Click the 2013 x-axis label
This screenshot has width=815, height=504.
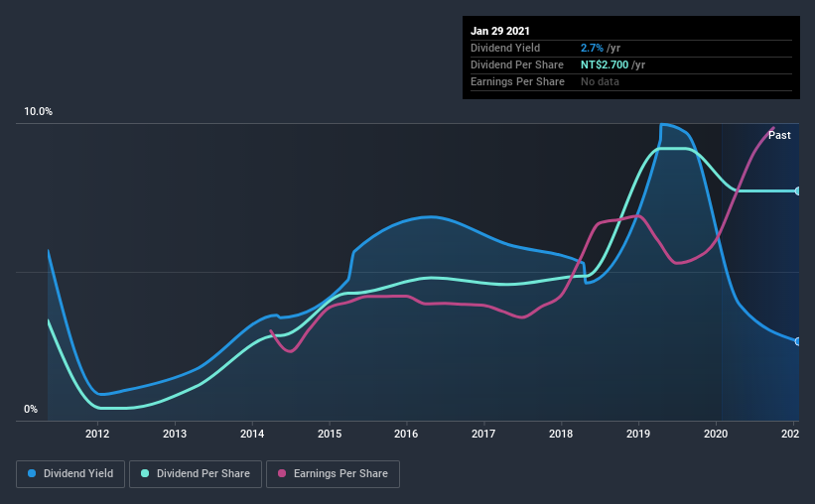click(x=175, y=434)
